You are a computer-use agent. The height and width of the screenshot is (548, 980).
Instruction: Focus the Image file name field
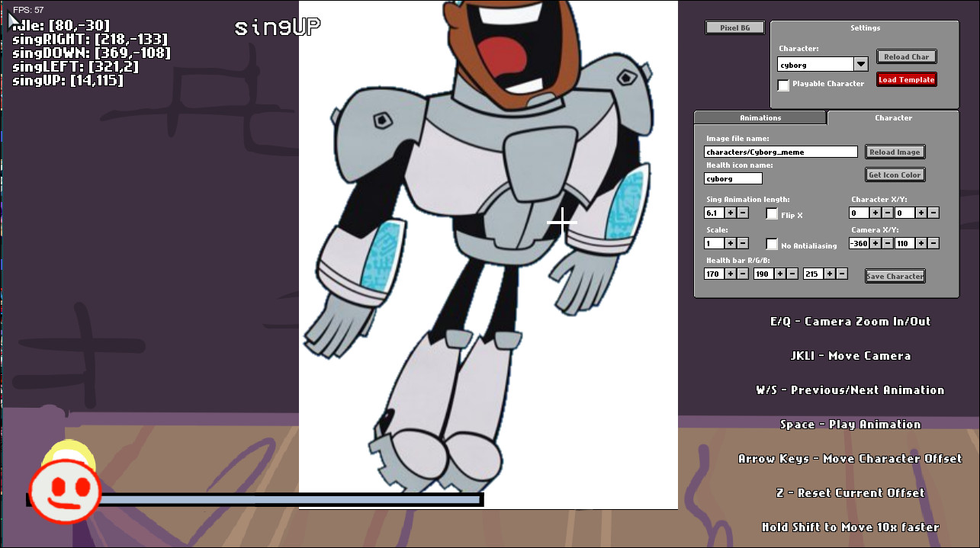click(x=781, y=152)
